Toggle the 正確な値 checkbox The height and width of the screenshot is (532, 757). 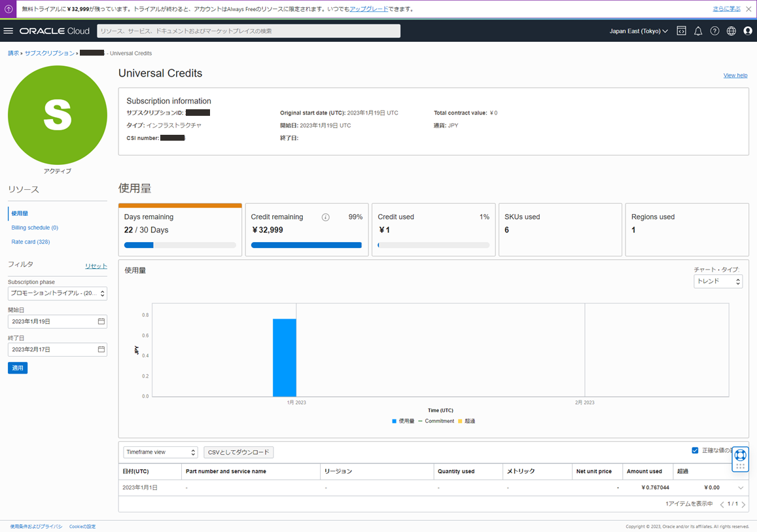click(695, 450)
